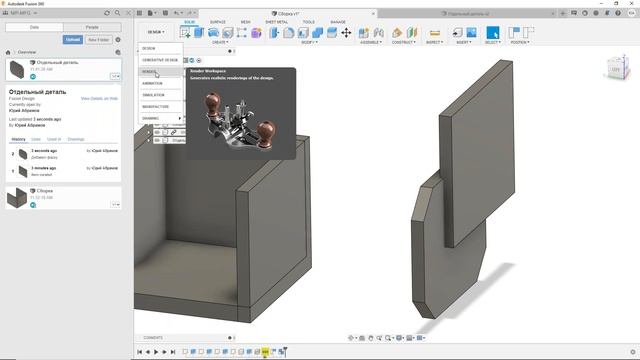Expand the Assemble panel dropdown
This screenshot has height=360, width=640.
(371, 42)
